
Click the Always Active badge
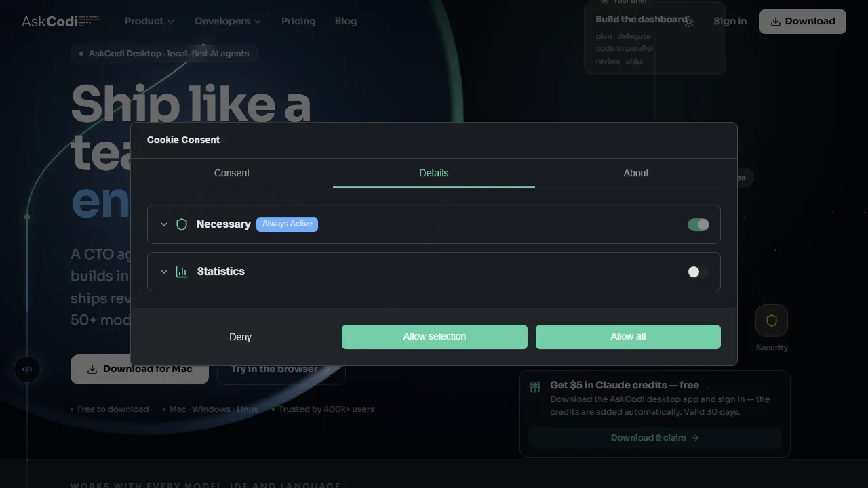288,224
